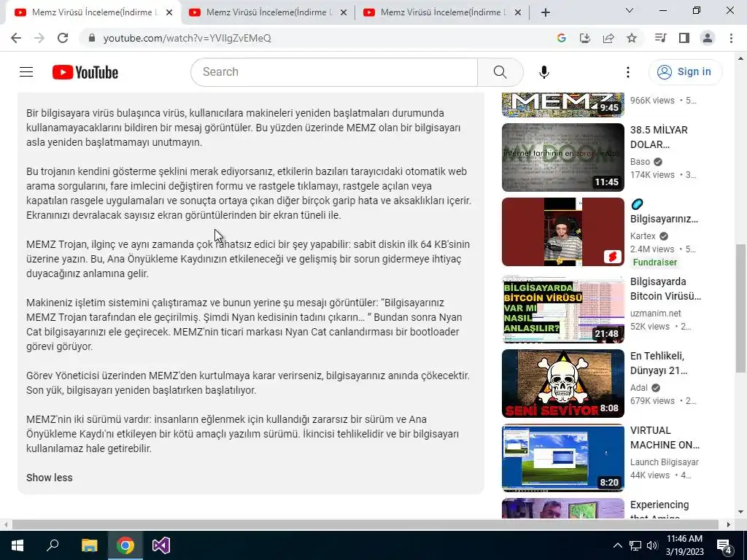This screenshot has height=560, width=747.
Task: Collapse description with Show less
Action: click(x=50, y=478)
